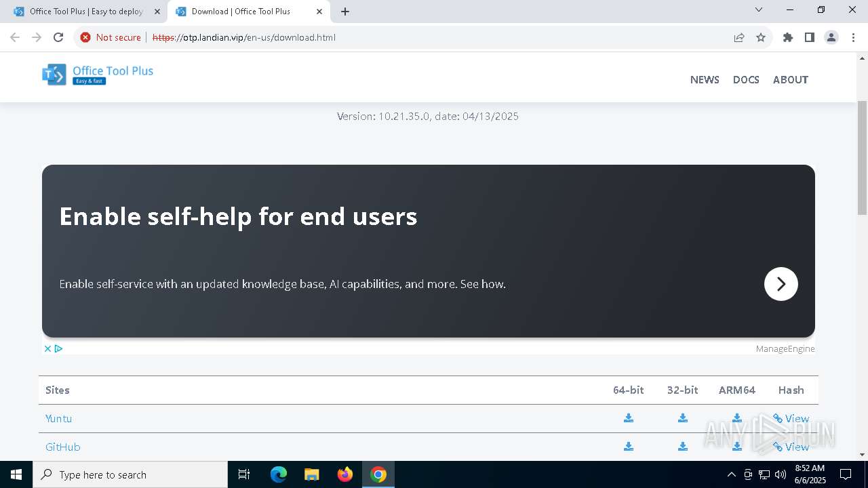Open the Yuntu site link
Screen dimensions: 868x488
pos(58,418)
